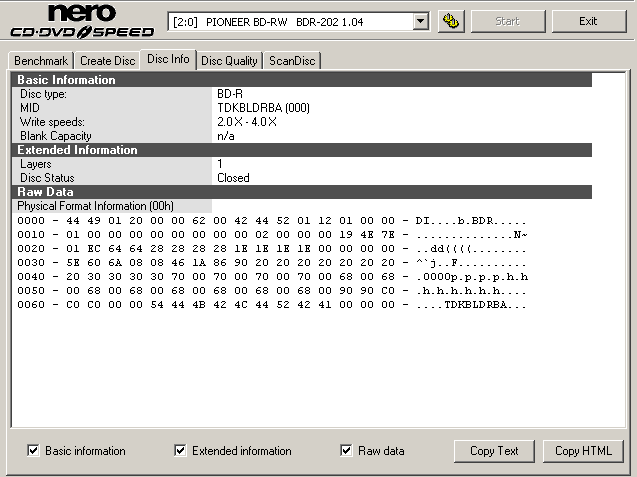This screenshot has height=477, width=637.
Task: Click the Physical Format Information (00h) label
Action: coord(95,206)
